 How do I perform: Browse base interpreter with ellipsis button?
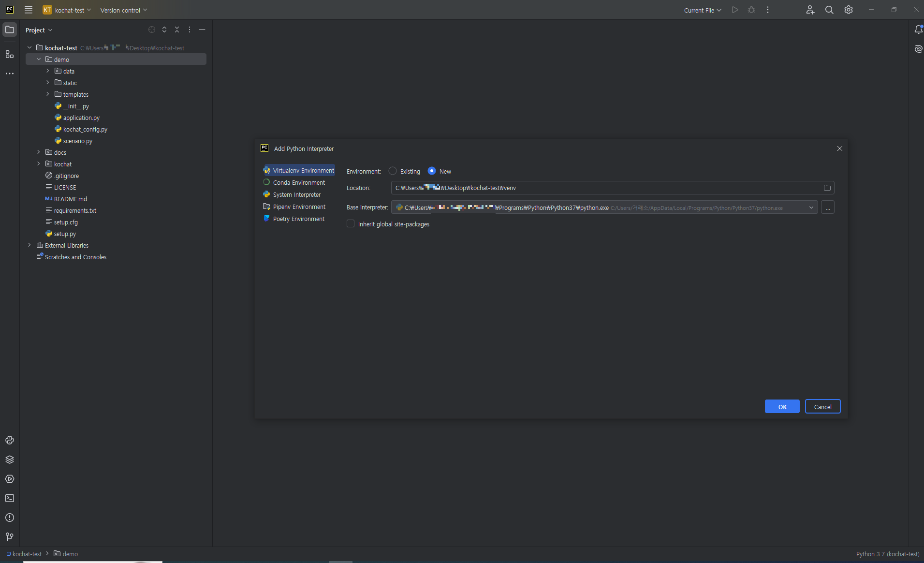pyautogui.click(x=828, y=207)
